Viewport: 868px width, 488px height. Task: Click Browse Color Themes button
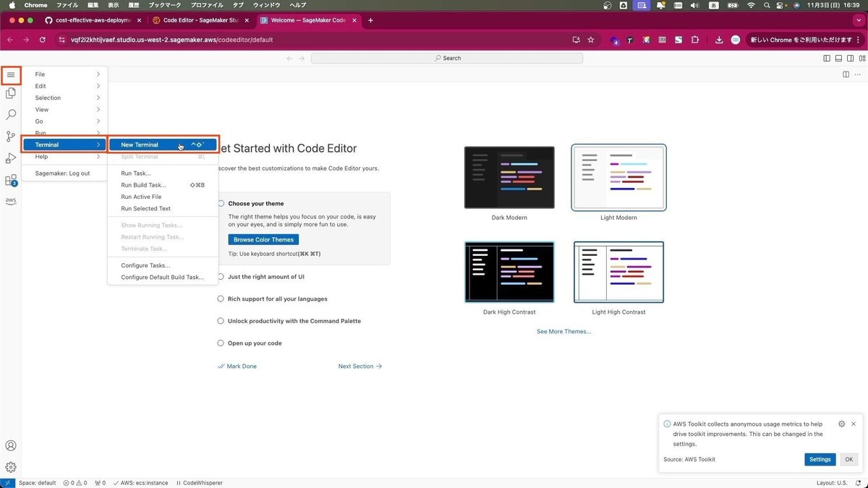point(263,239)
